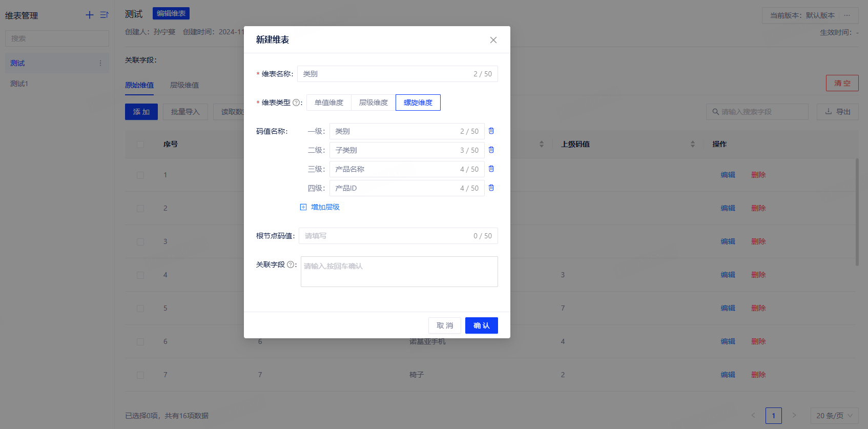868x429 pixels.
Task: Click the 增加层级 plus icon
Action: [303, 207]
